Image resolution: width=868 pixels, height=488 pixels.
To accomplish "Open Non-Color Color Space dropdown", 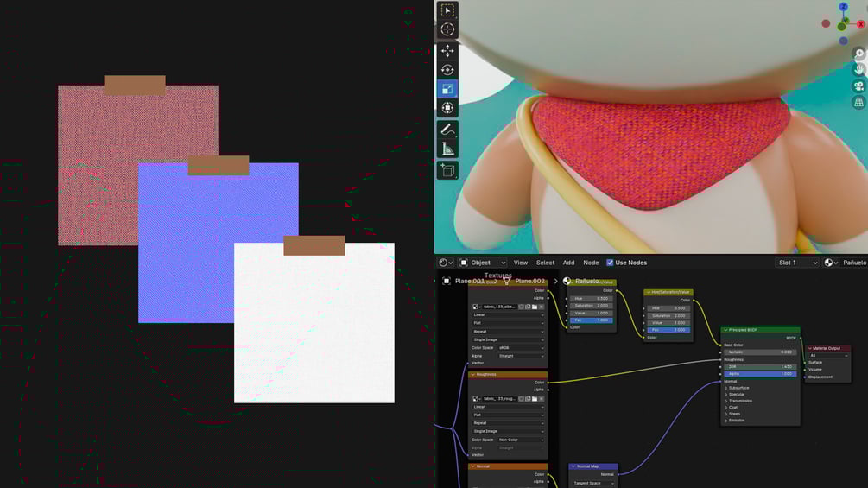I will 521,440.
